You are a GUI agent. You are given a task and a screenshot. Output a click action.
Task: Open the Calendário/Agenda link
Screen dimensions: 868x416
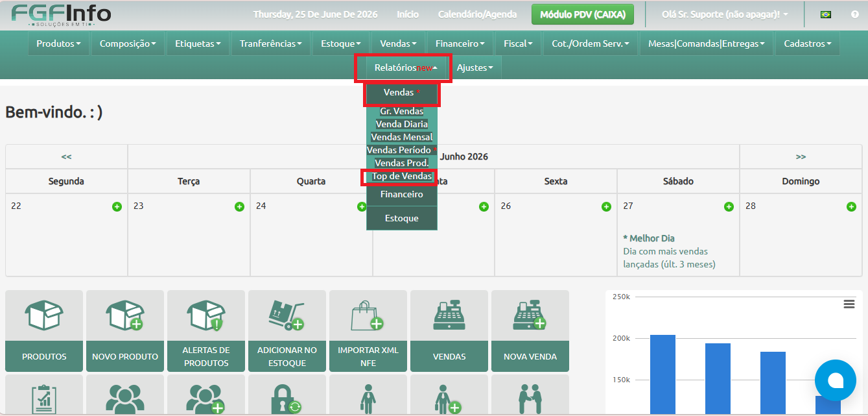pos(478,14)
